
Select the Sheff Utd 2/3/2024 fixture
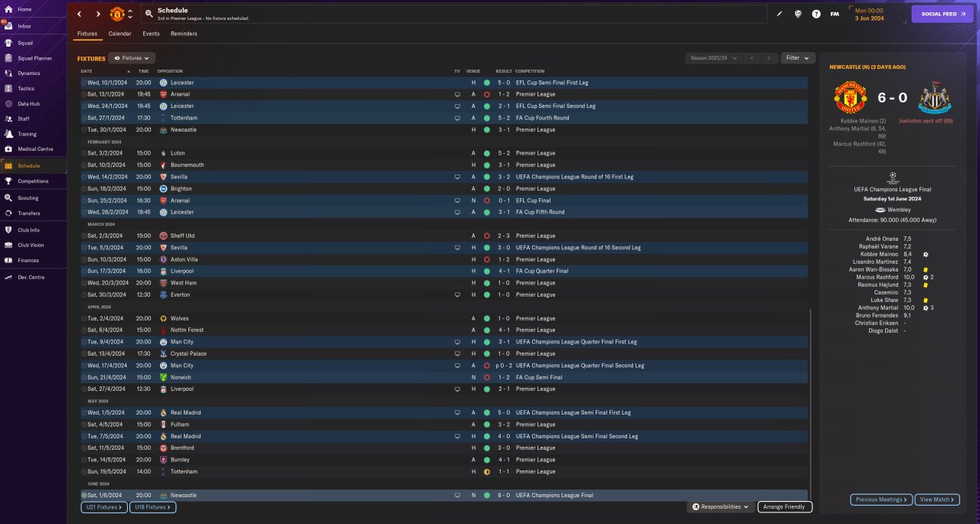pyautogui.click(x=443, y=236)
